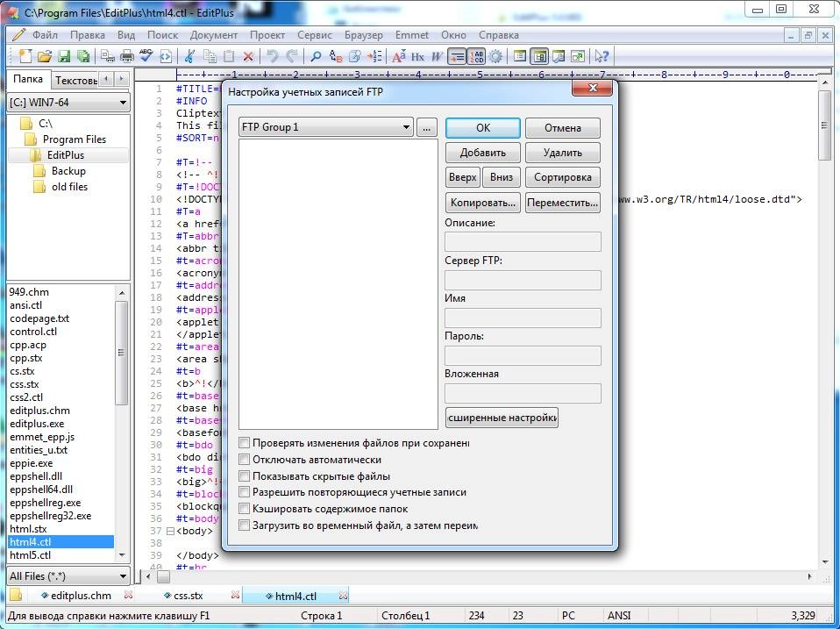Click the Добавить button

pyautogui.click(x=482, y=152)
